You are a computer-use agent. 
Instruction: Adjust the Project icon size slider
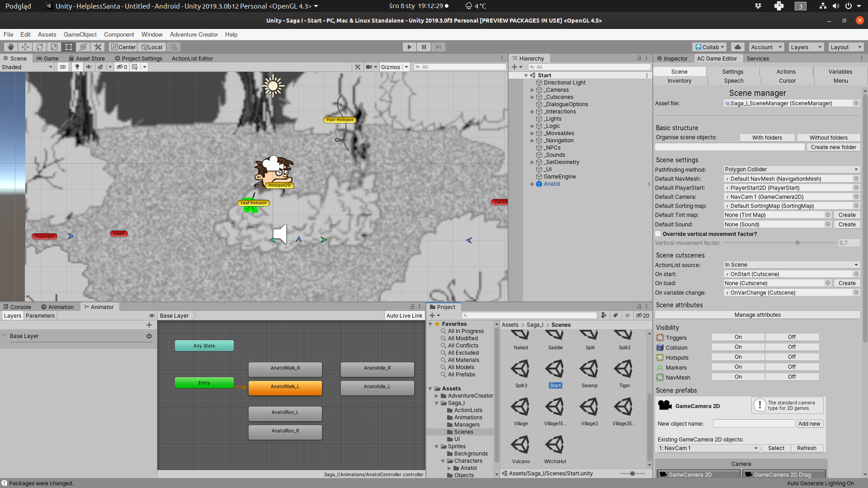pos(632,474)
